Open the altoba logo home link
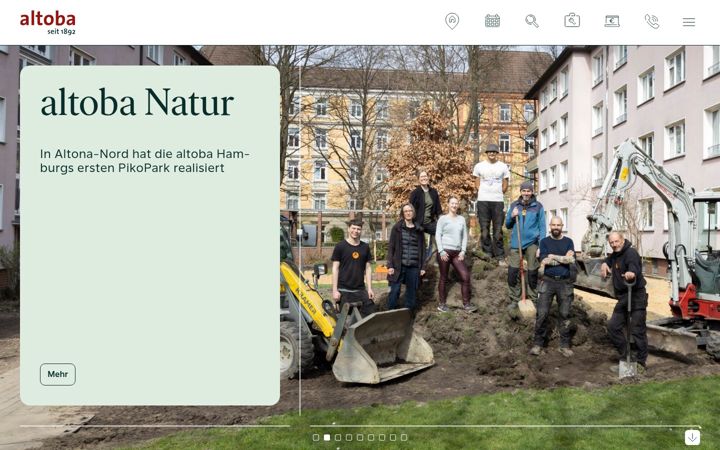 pos(48,22)
